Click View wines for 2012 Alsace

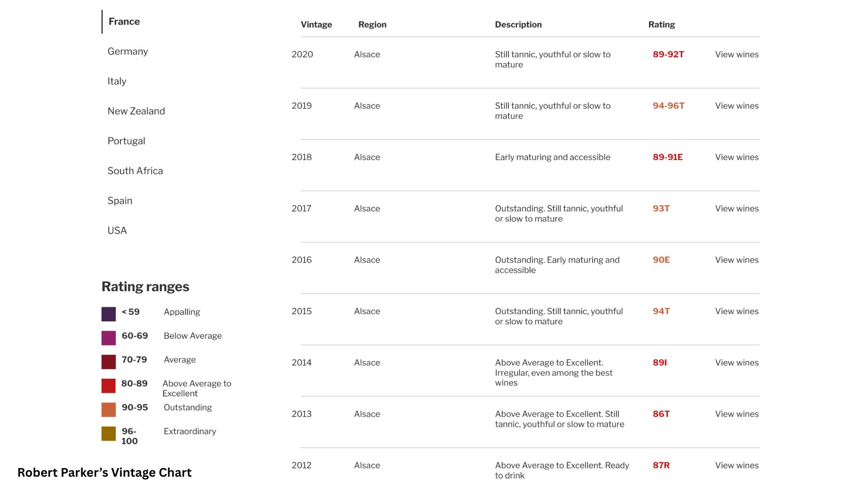[736, 465]
